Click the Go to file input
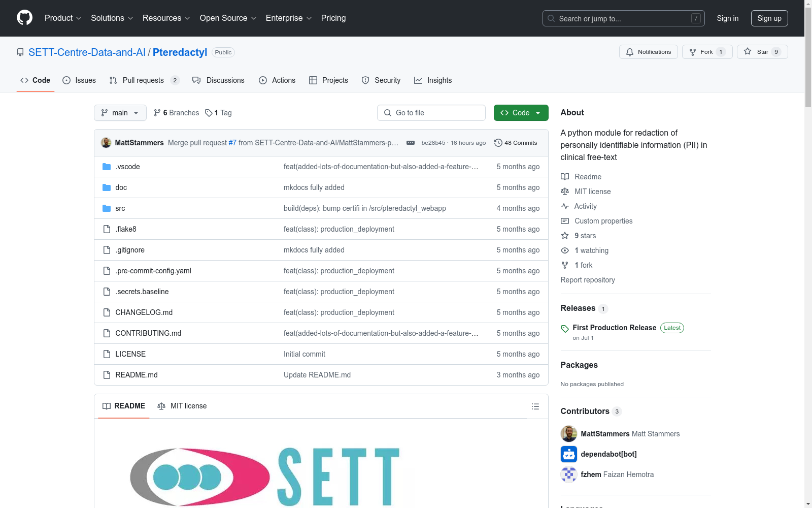This screenshot has height=508, width=812. coord(431,113)
